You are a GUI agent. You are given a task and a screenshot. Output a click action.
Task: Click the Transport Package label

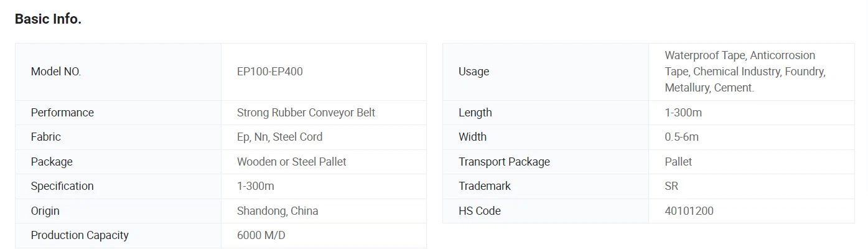click(504, 162)
